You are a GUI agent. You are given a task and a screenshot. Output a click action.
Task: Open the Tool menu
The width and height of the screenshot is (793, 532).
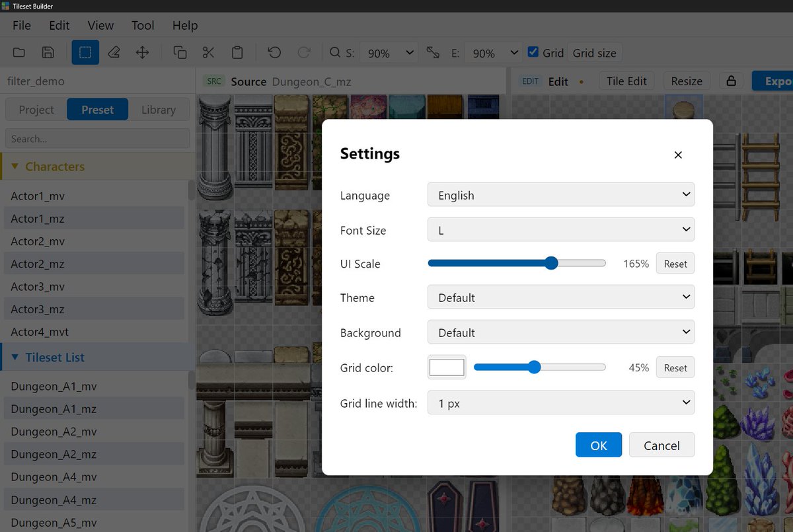143,25
